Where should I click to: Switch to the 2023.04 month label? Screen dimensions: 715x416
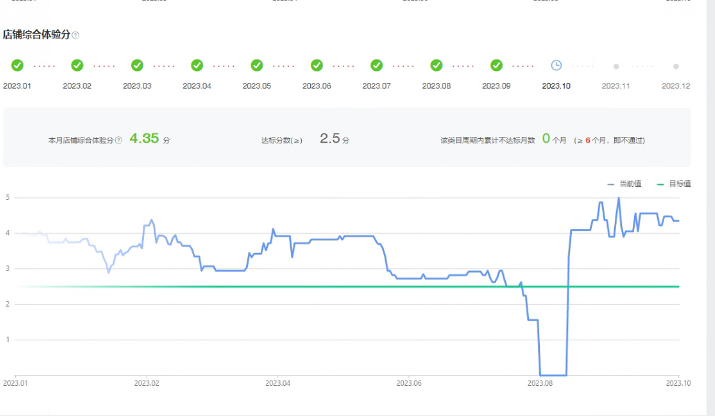(197, 86)
